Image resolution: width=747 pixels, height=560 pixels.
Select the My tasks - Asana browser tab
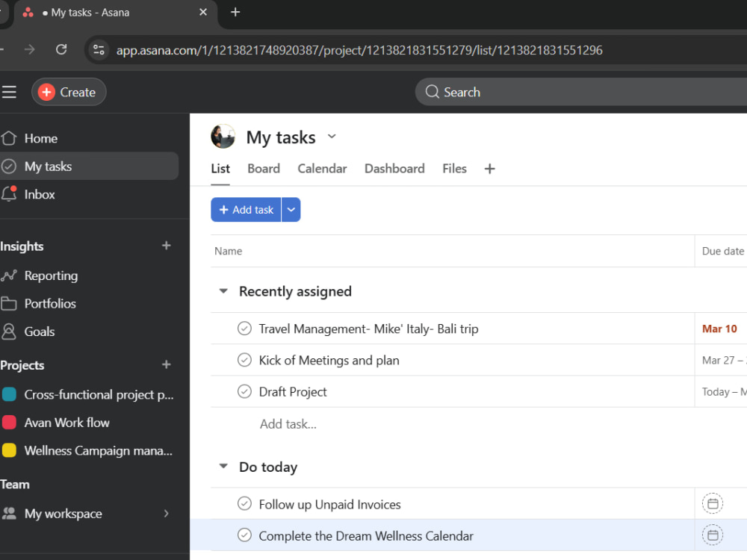(114, 13)
